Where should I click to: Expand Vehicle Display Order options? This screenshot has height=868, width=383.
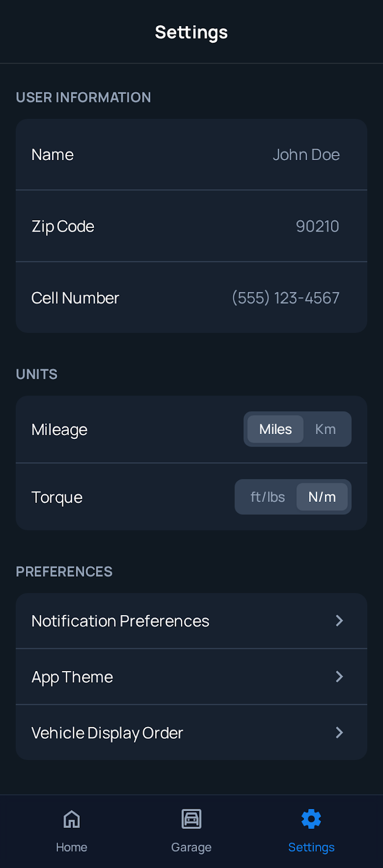click(x=191, y=732)
